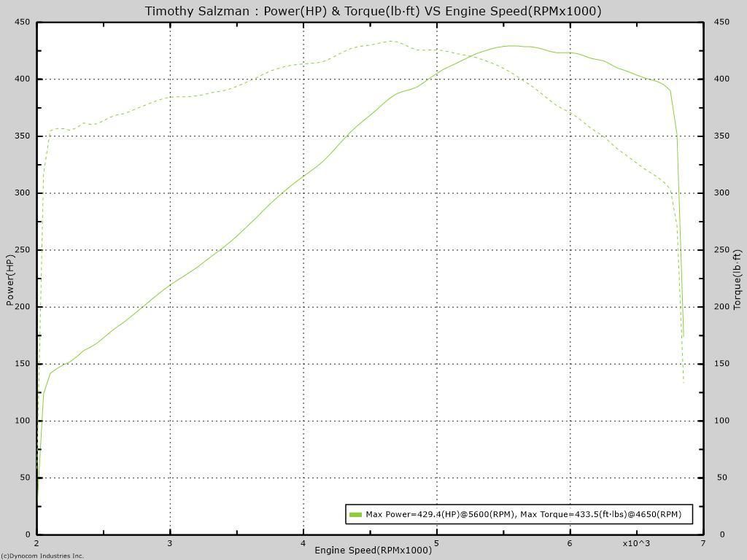The width and height of the screenshot is (747, 560).
Task: Click x-axis tick label 3
Action: coord(170,543)
